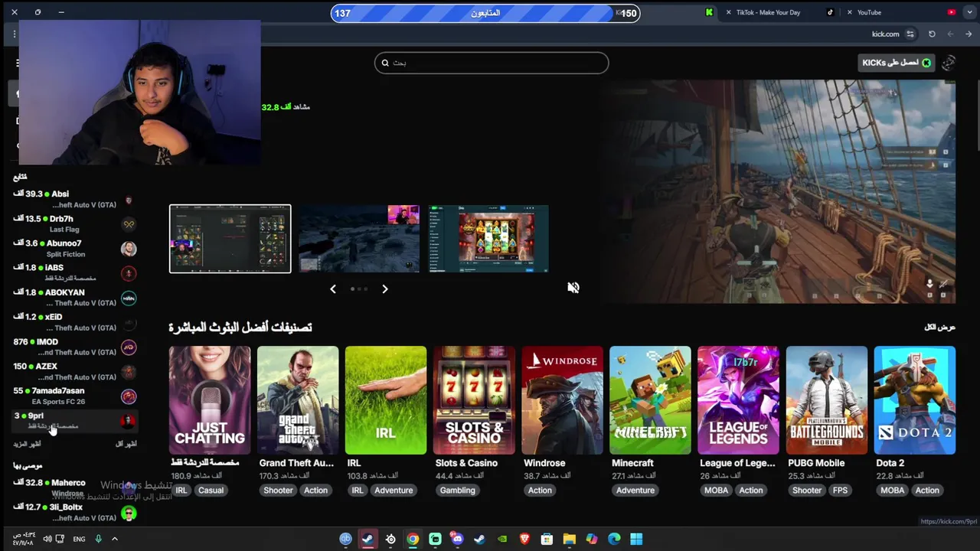Open File Explorer from the taskbar
The width and height of the screenshot is (980, 551).
point(569,539)
